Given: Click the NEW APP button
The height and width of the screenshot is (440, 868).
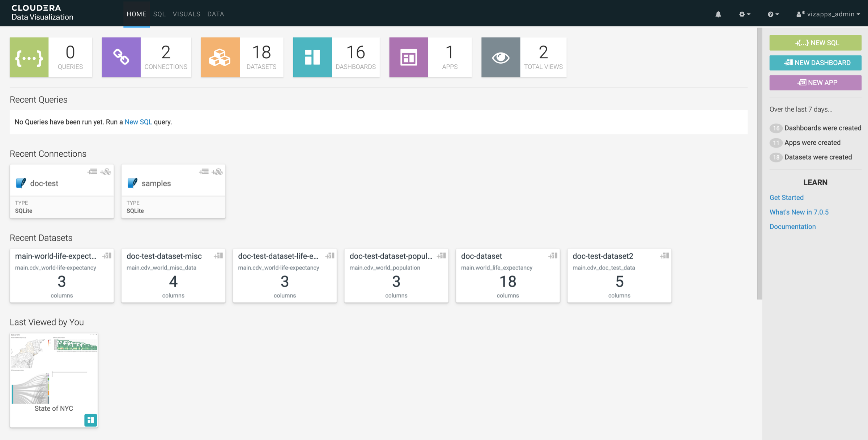Looking at the screenshot, I should tap(815, 82).
